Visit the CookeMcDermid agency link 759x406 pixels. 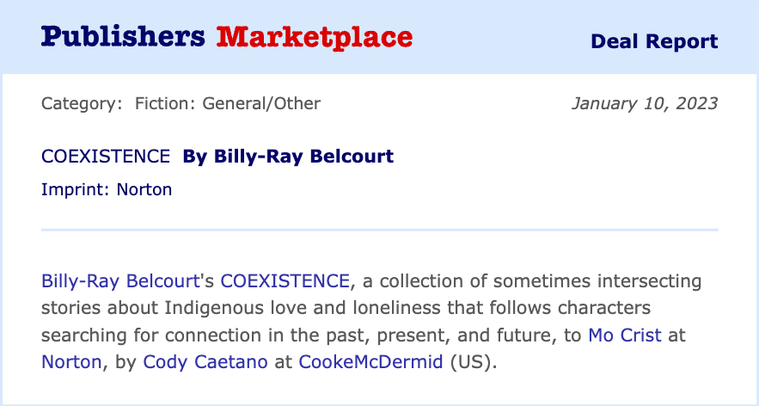tap(370, 362)
